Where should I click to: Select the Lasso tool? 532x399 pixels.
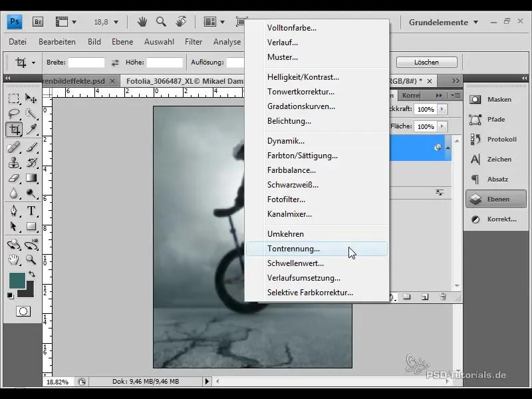pos(13,114)
